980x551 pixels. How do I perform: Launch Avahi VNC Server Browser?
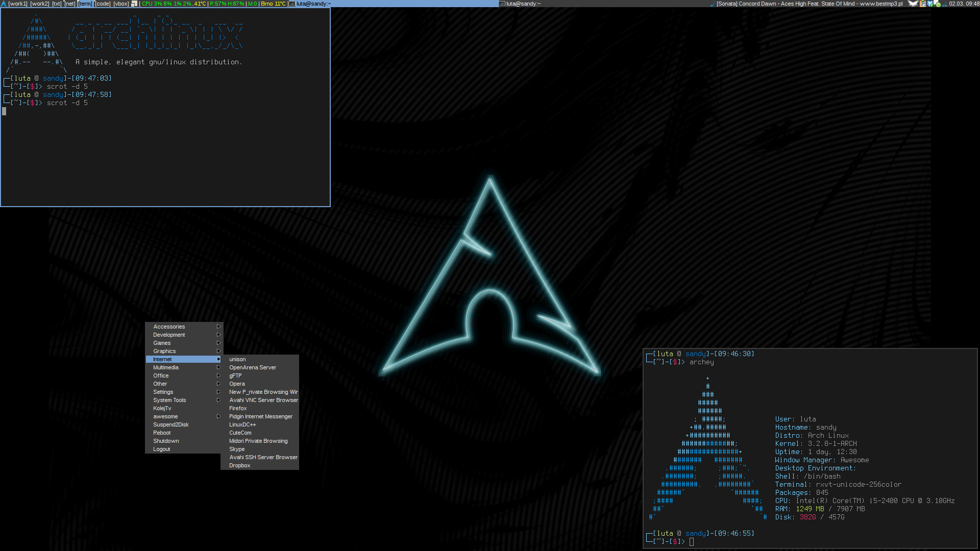(260, 400)
